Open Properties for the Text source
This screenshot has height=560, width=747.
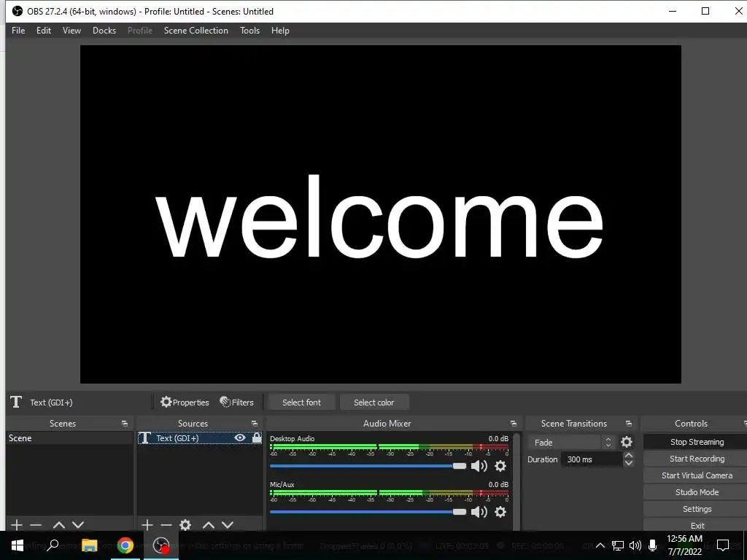coord(185,402)
